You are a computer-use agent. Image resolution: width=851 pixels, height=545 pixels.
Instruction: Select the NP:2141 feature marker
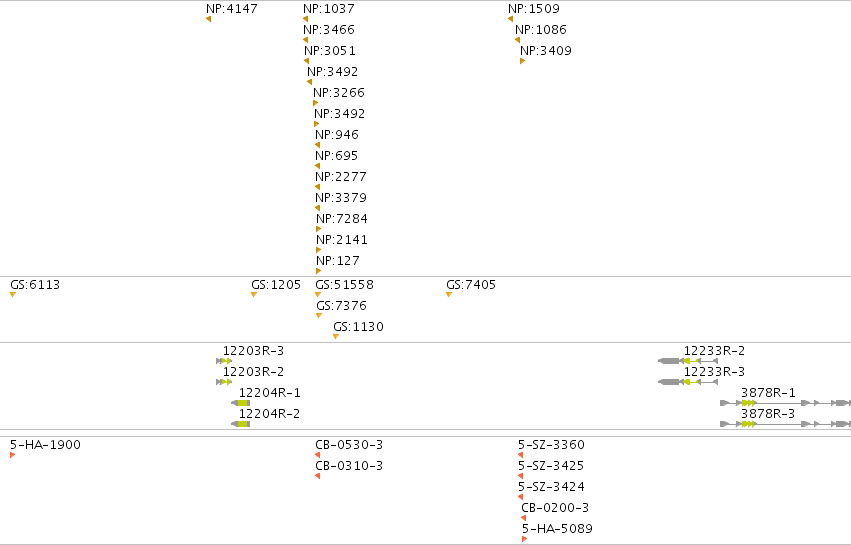pyautogui.click(x=319, y=250)
